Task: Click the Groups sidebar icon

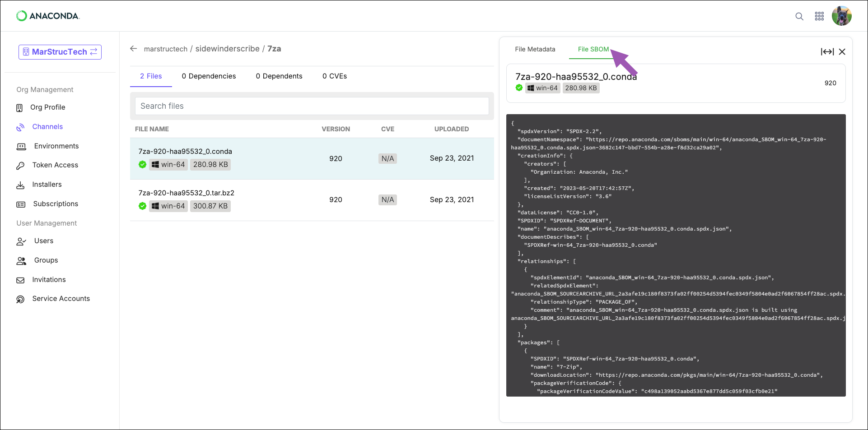Action: tap(21, 261)
